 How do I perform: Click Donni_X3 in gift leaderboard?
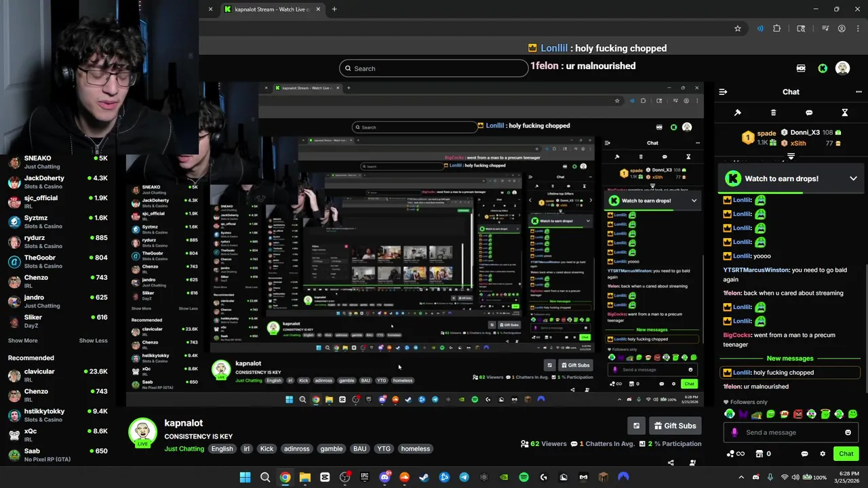pos(805,132)
